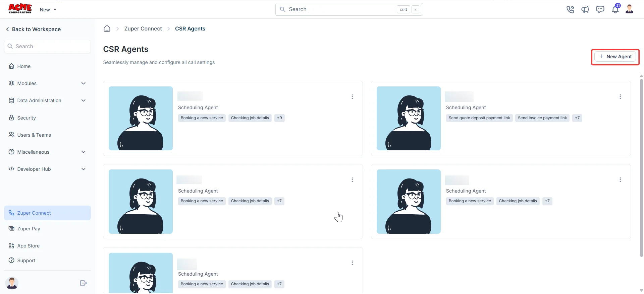Open the chat messages icon
The image size is (644, 294).
pyautogui.click(x=600, y=9)
